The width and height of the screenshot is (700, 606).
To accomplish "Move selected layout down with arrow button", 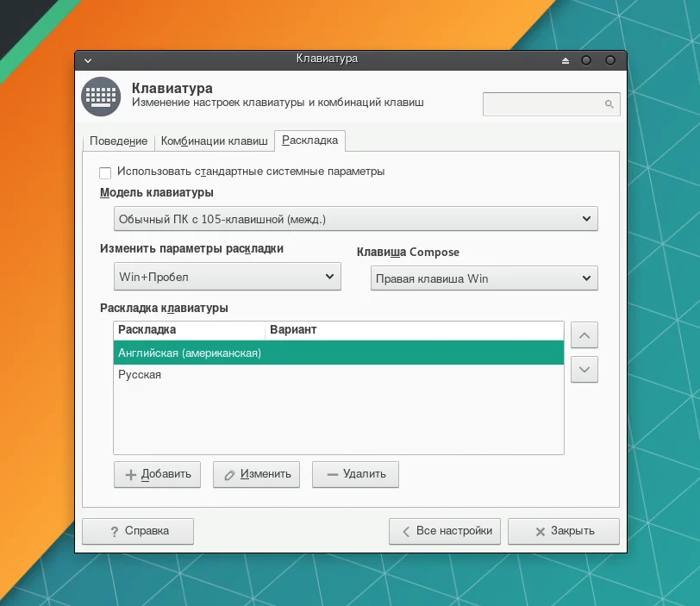I will 584,370.
